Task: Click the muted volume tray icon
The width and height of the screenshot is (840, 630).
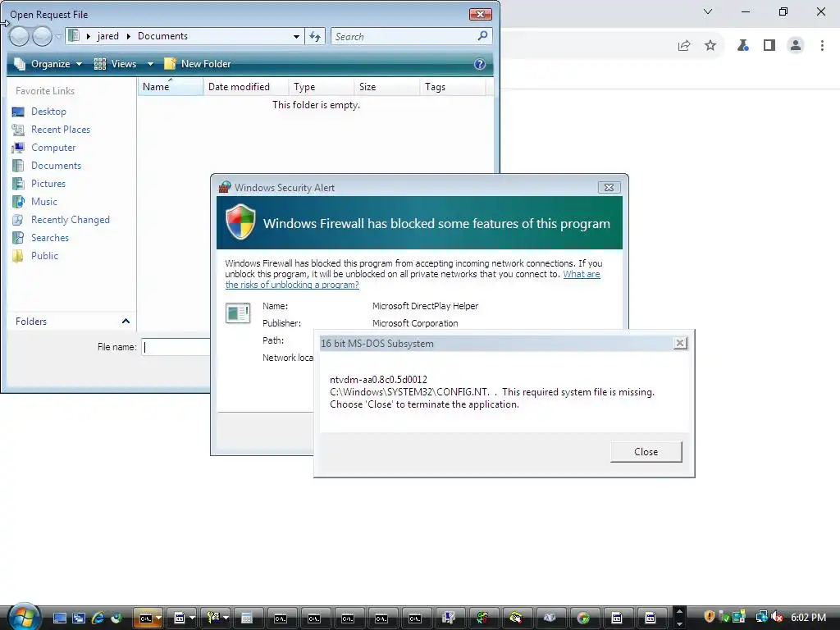Action: point(777,617)
